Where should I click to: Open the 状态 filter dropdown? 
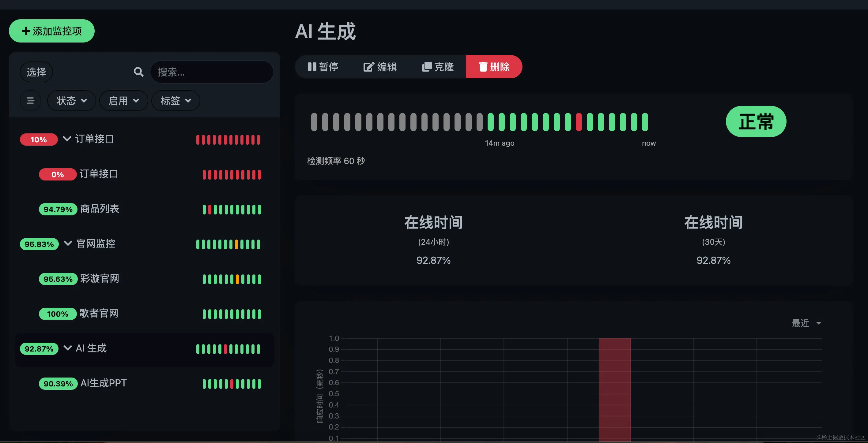click(x=71, y=101)
